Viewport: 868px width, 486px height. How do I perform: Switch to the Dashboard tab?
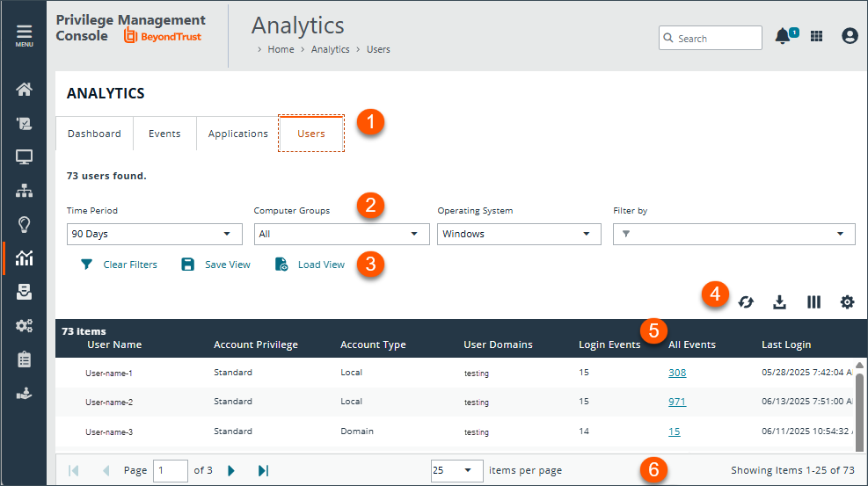pyautogui.click(x=94, y=134)
